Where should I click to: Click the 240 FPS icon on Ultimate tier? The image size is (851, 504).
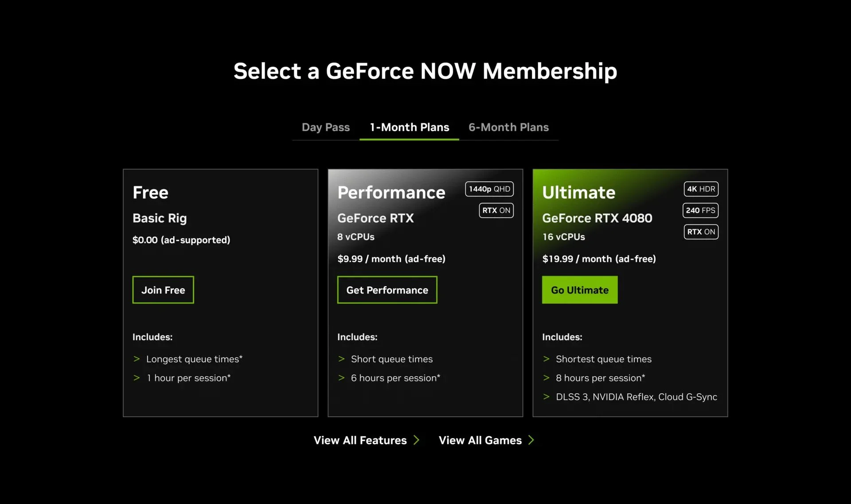coord(700,210)
